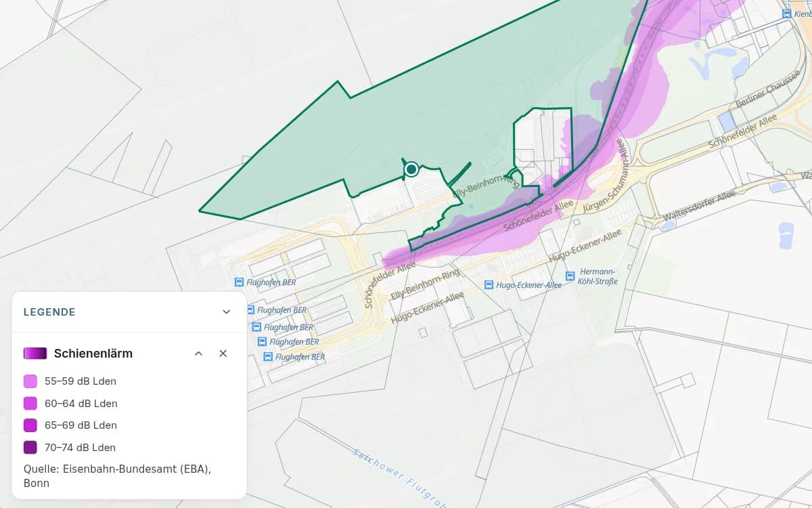Select the 60–64 dB Lden color swatch
The width and height of the screenshot is (812, 508).
30,404
